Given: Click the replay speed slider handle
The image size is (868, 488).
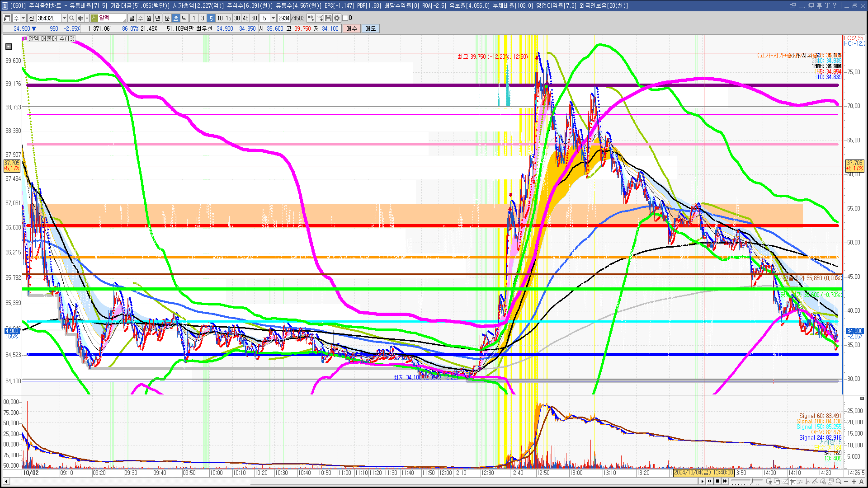Looking at the screenshot, I should [x=753, y=482].
